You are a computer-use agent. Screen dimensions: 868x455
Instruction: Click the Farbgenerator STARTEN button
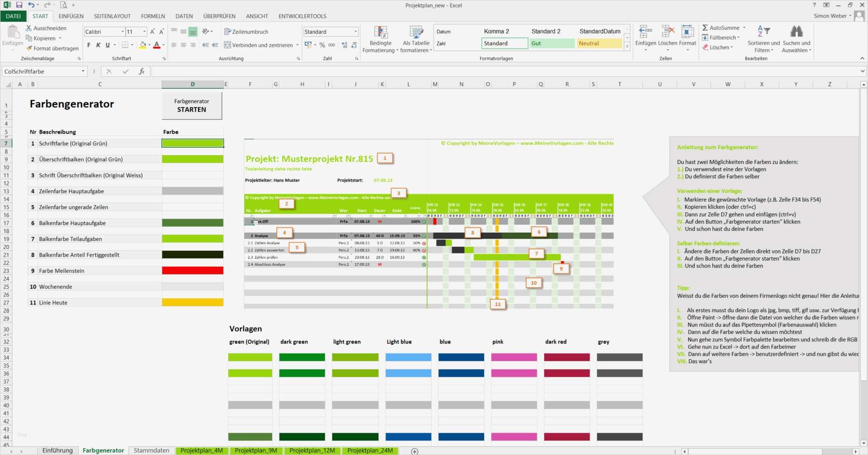coord(192,106)
